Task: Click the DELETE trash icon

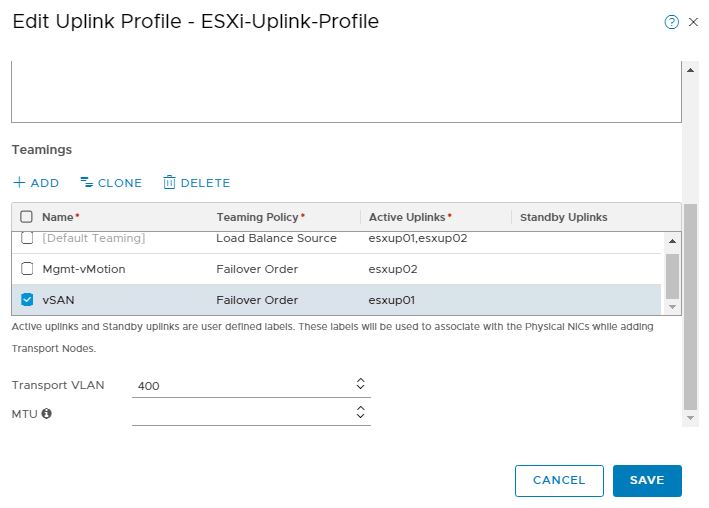Action: 169,183
